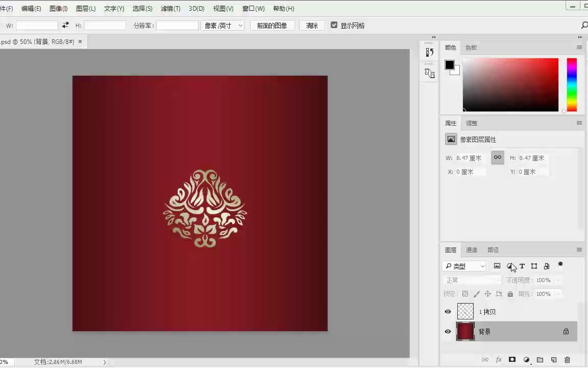Open the 滤镜 menu
The width and height of the screenshot is (588, 368).
tap(170, 8)
